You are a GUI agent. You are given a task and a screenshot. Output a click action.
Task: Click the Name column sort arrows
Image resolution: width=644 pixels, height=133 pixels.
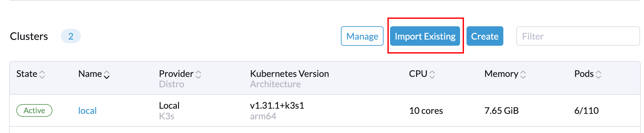pos(106,75)
